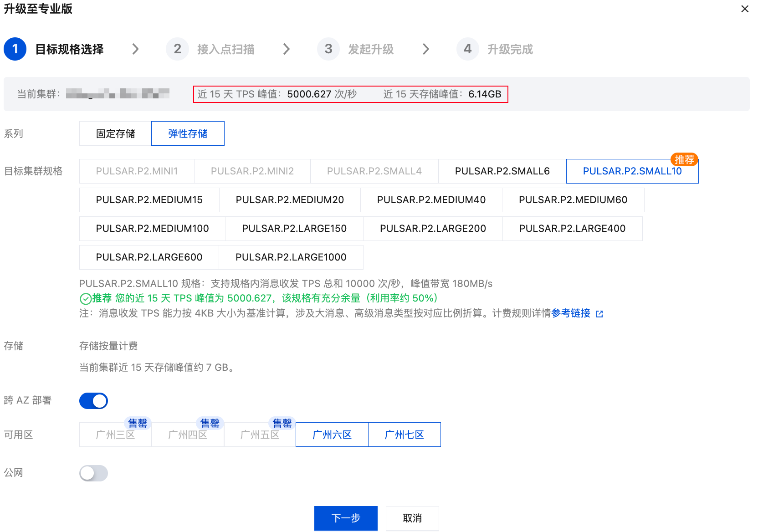Open the 参考链接 billing rules link
758x532 pixels.
571,313
